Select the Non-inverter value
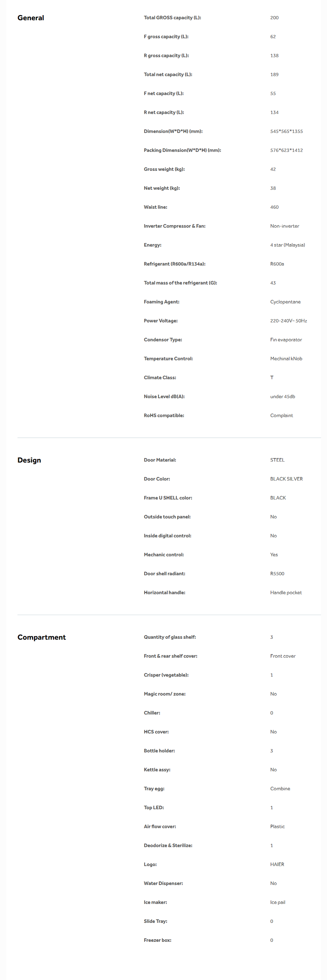The height and width of the screenshot is (980, 327). point(284,226)
